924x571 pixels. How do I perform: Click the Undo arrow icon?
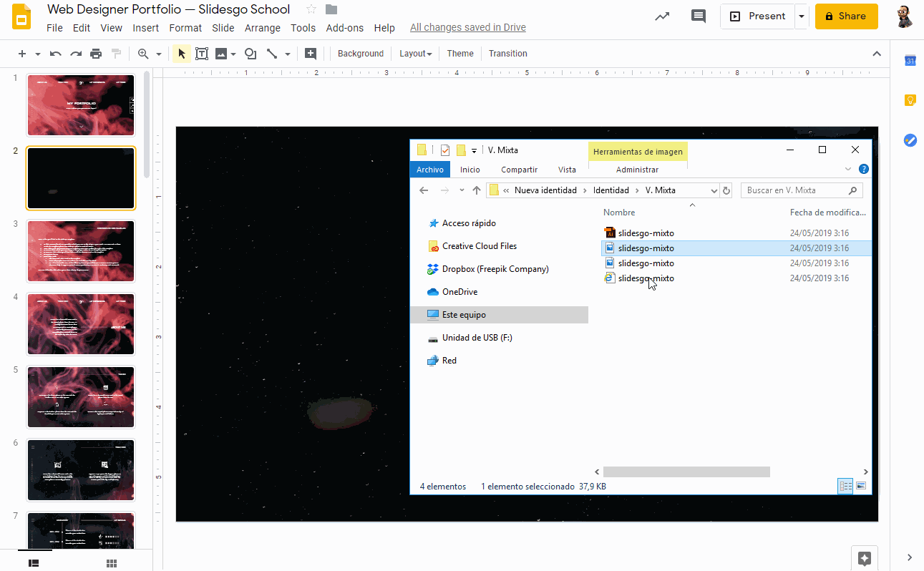(55, 54)
